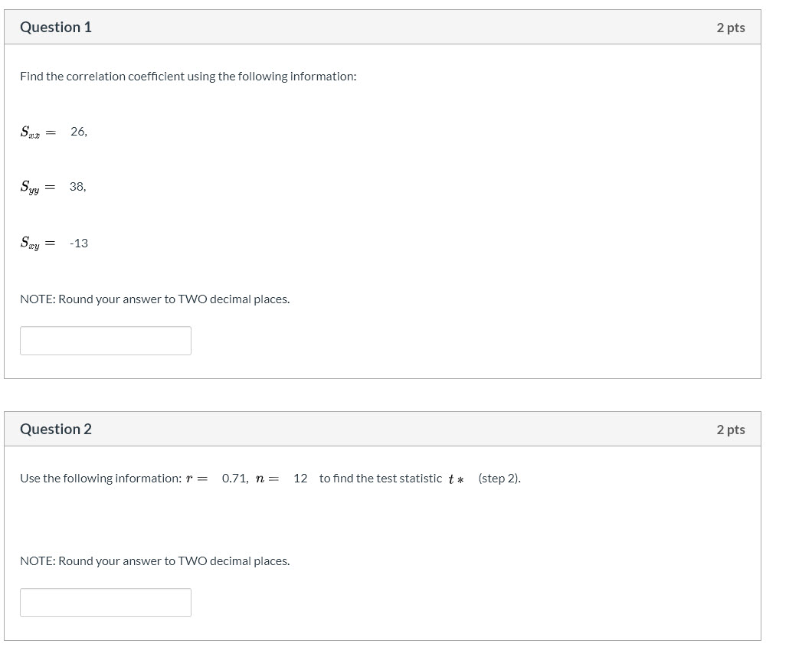The width and height of the screenshot is (812, 647).
Task: Select the Question 1 heading
Action: 56,27
